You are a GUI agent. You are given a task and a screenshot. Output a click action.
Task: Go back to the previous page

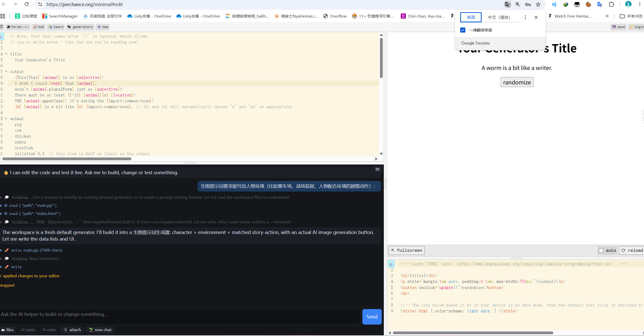4,4
